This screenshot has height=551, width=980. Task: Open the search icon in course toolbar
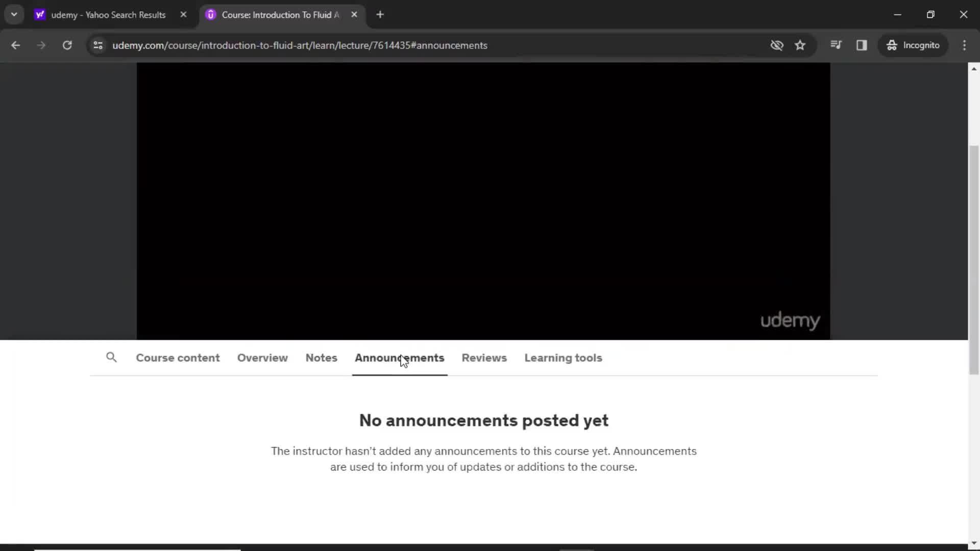point(112,357)
